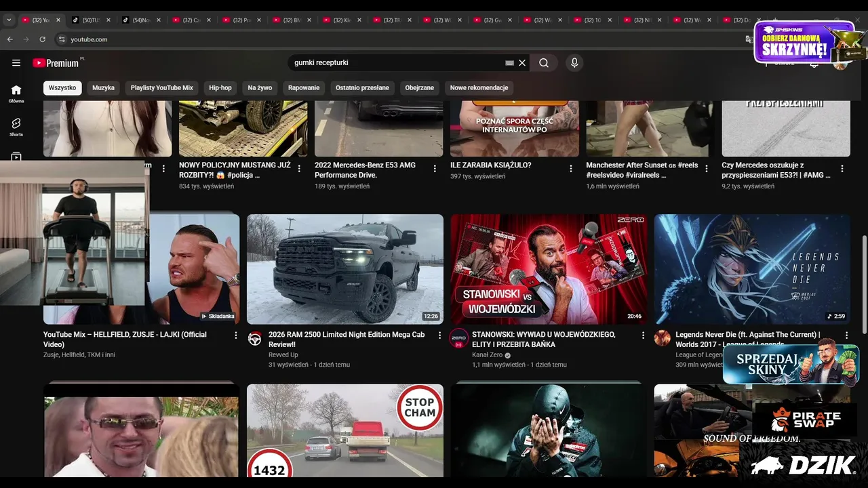Select the Muzyka filter chip
Viewport: 868px width, 488px height.
(104, 88)
